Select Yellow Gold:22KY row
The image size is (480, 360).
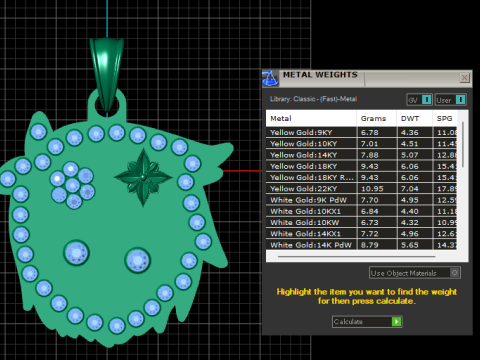[361, 189]
